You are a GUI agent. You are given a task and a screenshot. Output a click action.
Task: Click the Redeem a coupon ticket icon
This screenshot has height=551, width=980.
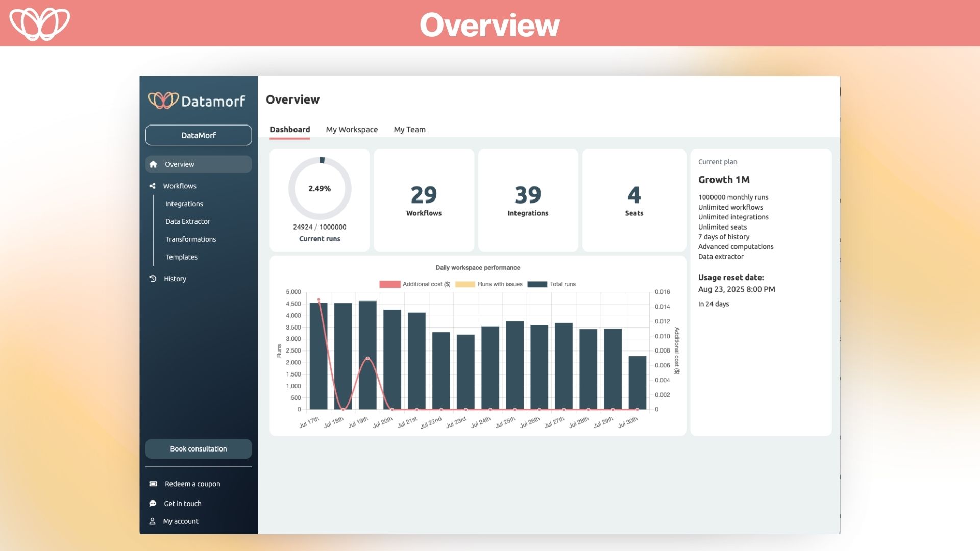[x=153, y=483]
